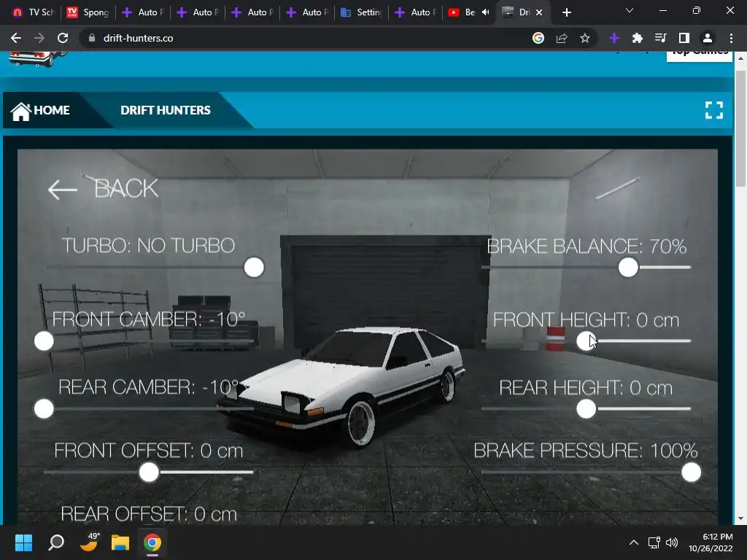The image size is (747, 560).
Task: Open a new browser tab
Action: [566, 12]
